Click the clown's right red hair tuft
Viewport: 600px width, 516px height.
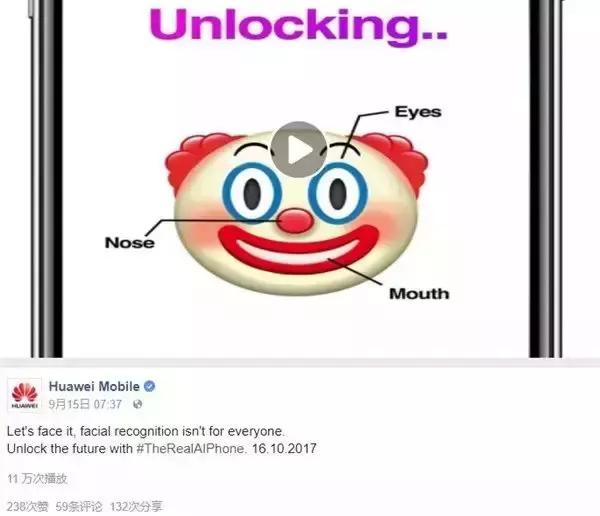[x=398, y=161]
